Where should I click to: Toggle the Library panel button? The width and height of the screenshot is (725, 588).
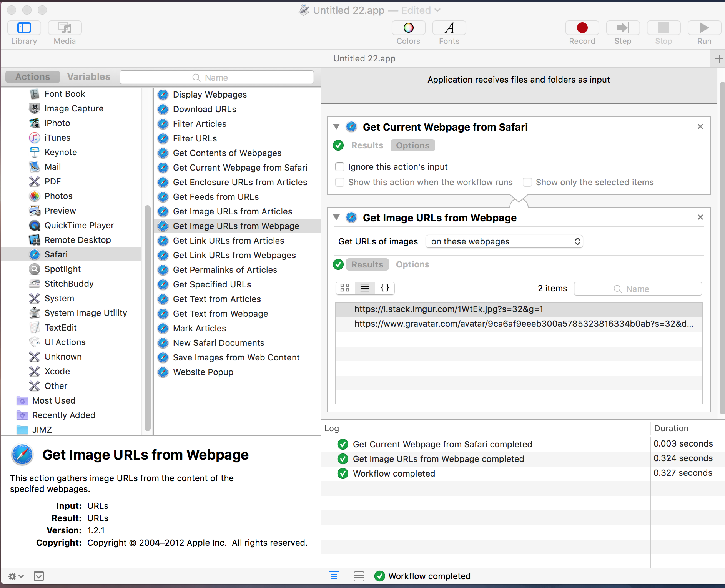click(x=24, y=28)
